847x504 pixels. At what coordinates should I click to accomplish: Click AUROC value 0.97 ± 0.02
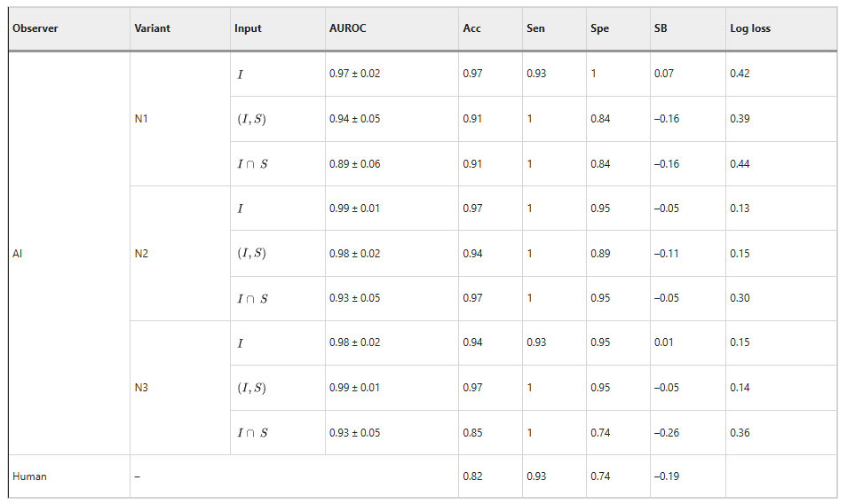pyautogui.click(x=354, y=74)
